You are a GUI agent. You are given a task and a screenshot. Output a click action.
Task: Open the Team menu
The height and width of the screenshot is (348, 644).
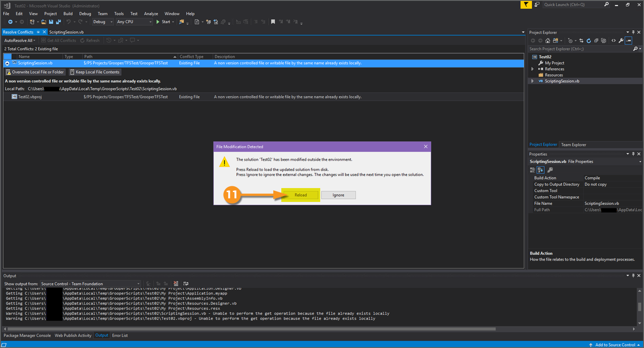click(x=102, y=14)
